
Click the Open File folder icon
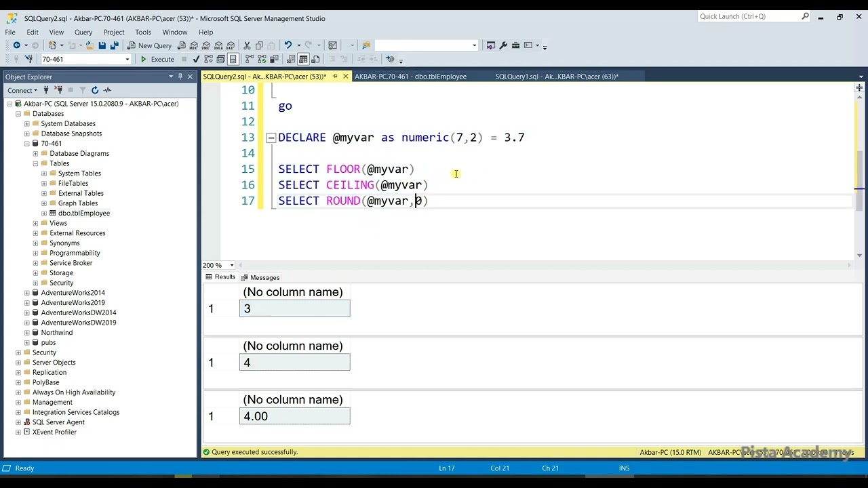(90, 45)
